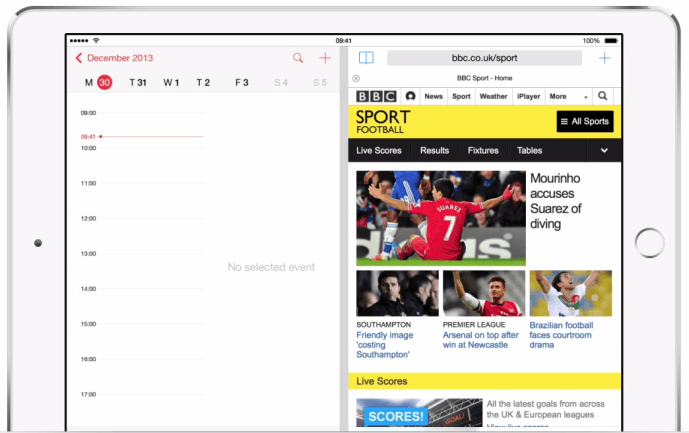This screenshot has height=433, width=689.
Task: Select Thursday 2 in week strip
Action: pos(203,82)
